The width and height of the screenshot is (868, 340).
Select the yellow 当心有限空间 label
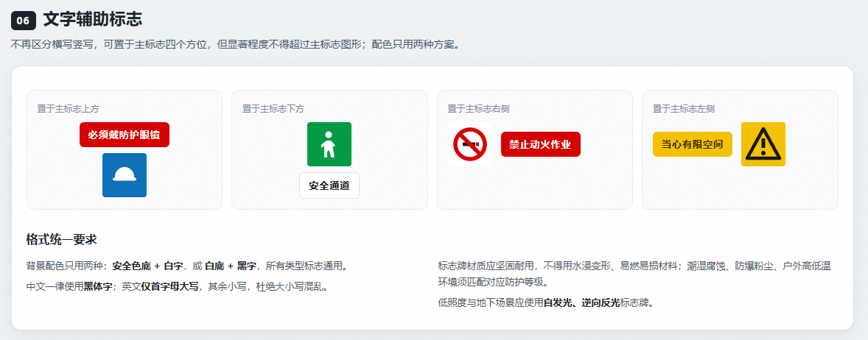(693, 144)
